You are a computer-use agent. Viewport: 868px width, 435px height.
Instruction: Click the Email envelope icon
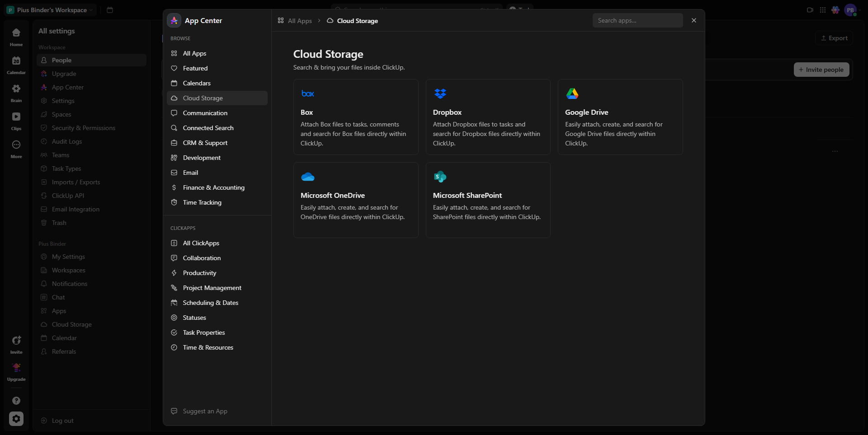coord(174,173)
